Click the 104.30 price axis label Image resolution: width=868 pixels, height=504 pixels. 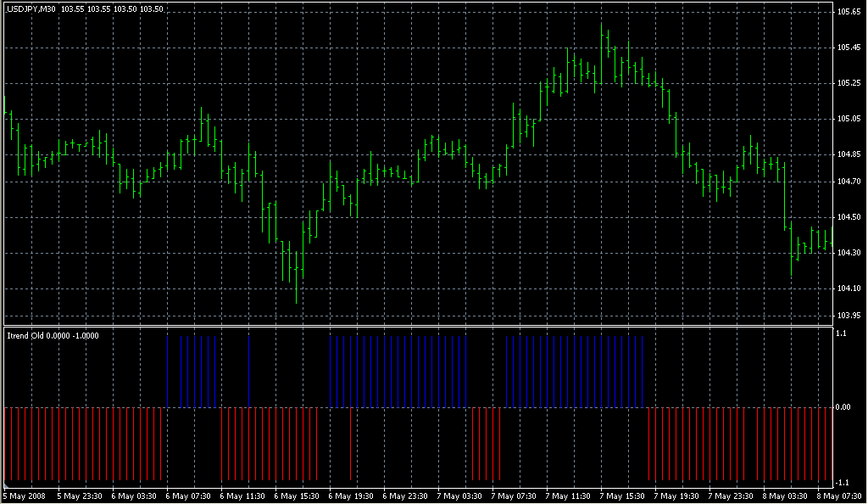[849, 253]
